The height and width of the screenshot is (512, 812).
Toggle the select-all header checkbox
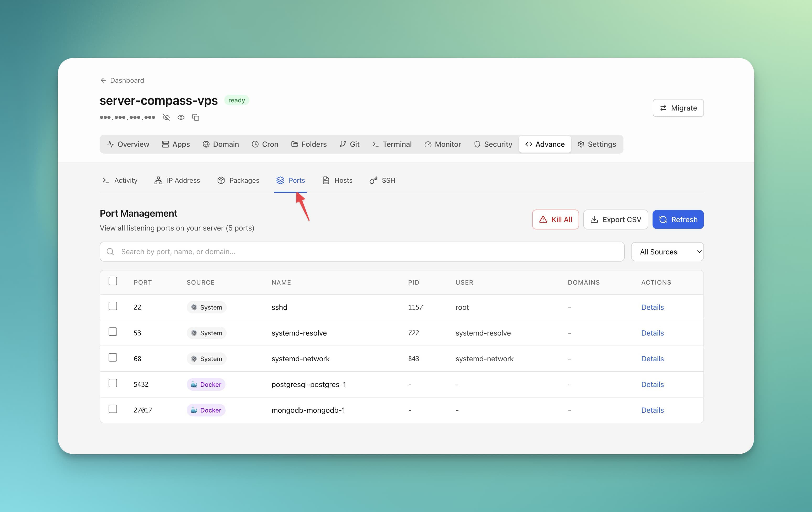click(113, 281)
